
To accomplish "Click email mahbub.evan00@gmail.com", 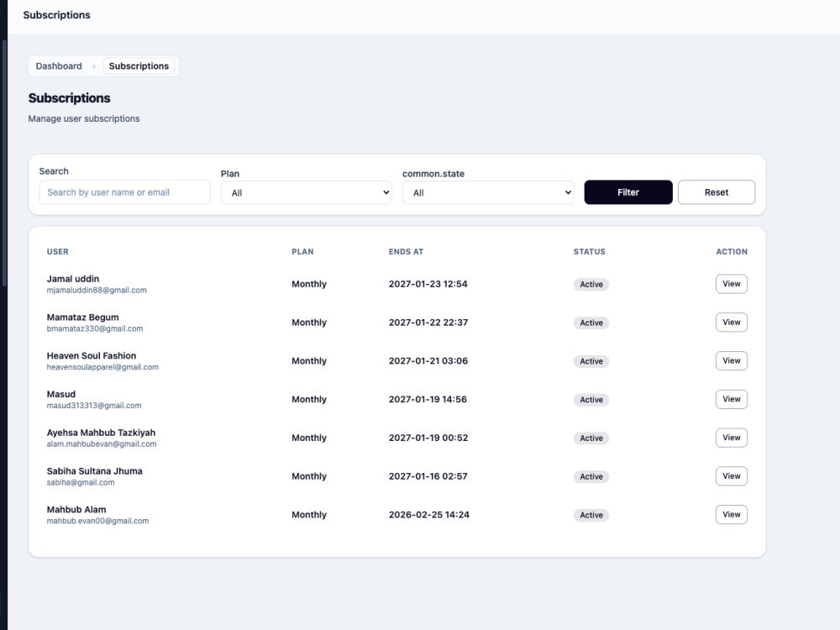I will pyautogui.click(x=97, y=522).
